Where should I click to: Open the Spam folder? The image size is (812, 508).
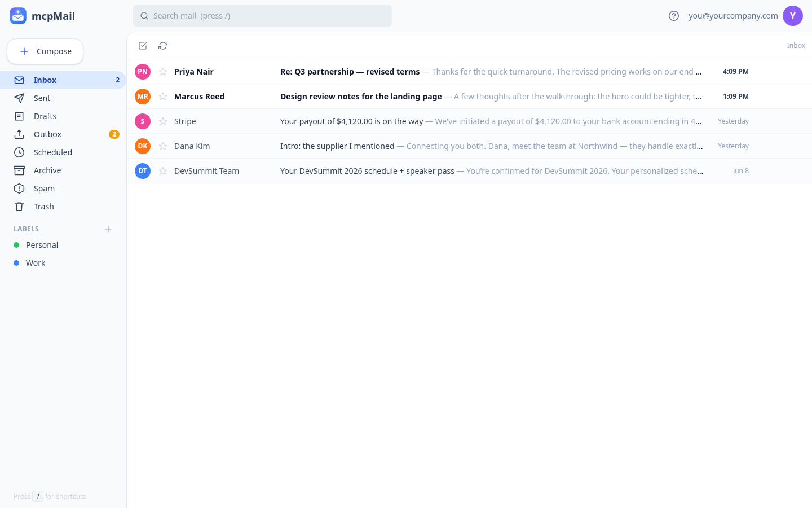coord(63,189)
